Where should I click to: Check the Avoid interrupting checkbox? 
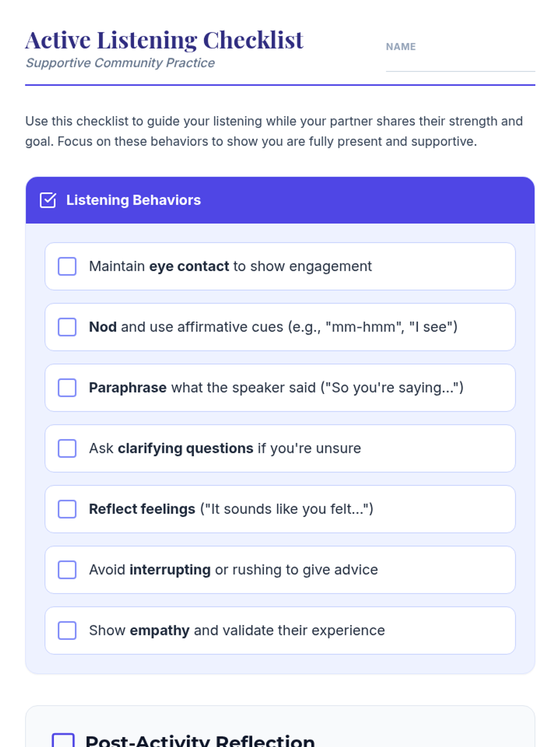point(67,570)
